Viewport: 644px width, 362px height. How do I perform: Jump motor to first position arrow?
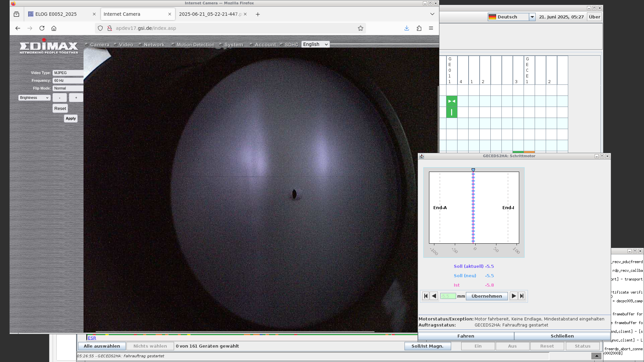tap(426, 296)
